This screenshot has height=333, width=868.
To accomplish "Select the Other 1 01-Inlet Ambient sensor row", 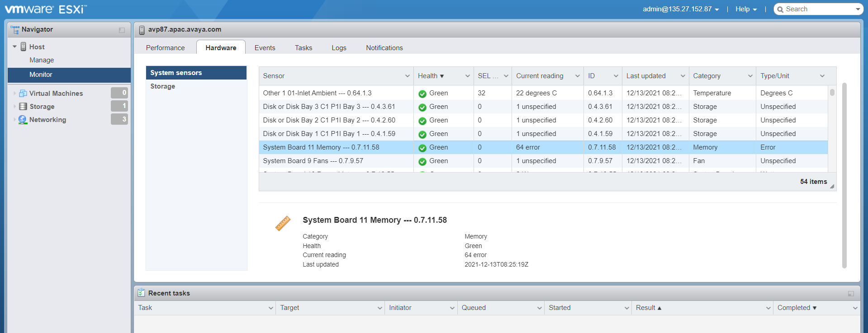I will coord(543,93).
